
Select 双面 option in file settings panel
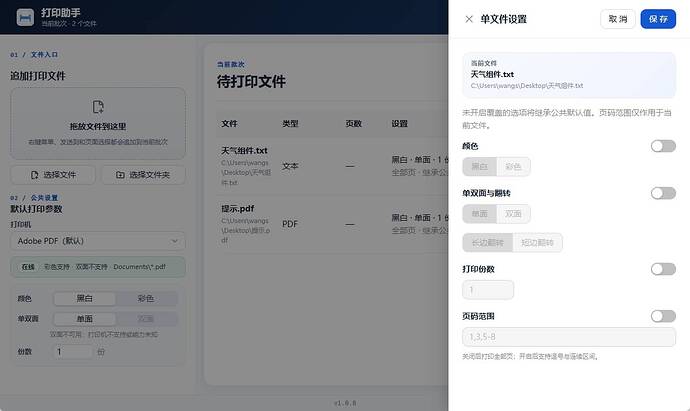click(513, 214)
